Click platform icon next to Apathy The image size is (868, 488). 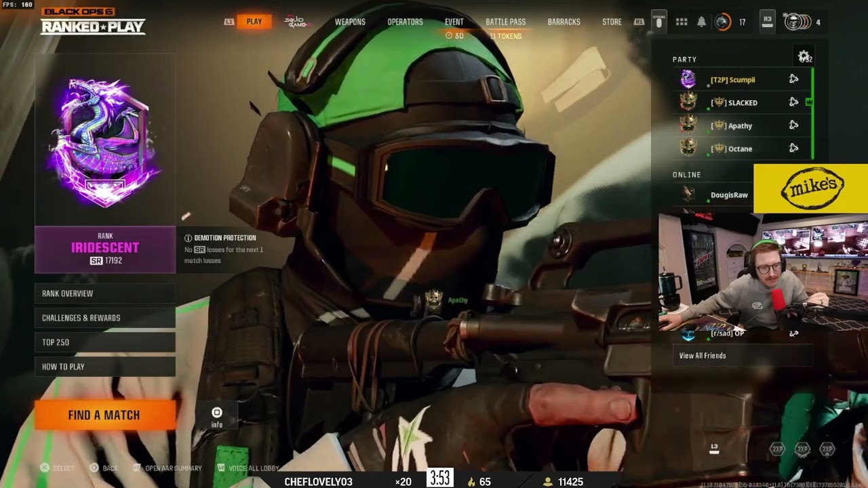pos(793,125)
